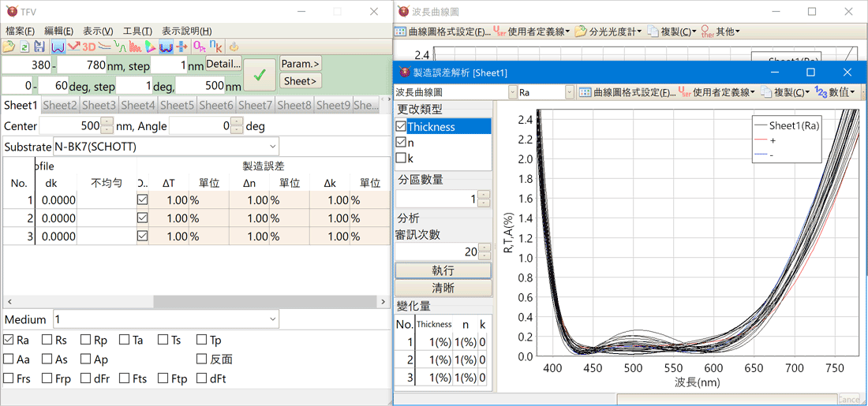Click the Detail... button
This screenshot has width=868, height=406.
pyautogui.click(x=223, y=65)
